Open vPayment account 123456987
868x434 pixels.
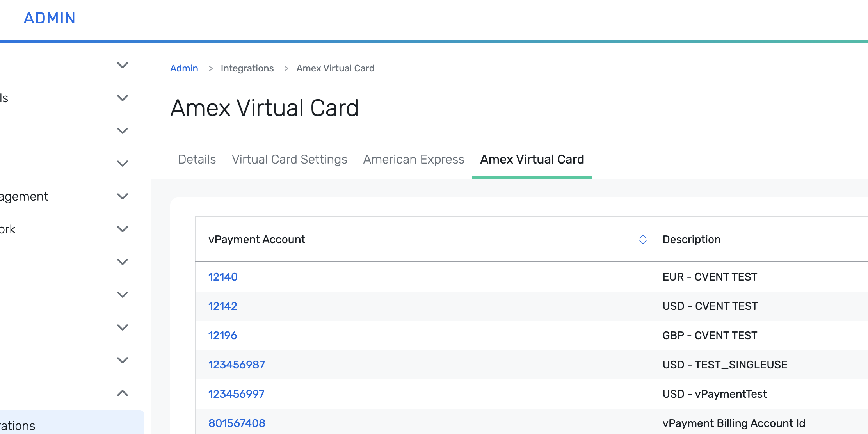point(237,365)
